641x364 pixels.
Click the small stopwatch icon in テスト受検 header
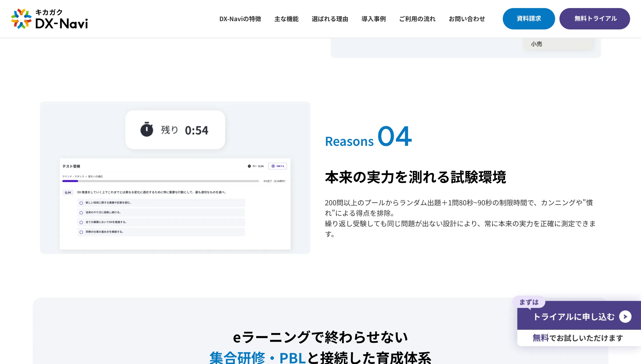(x=249, y=166)
